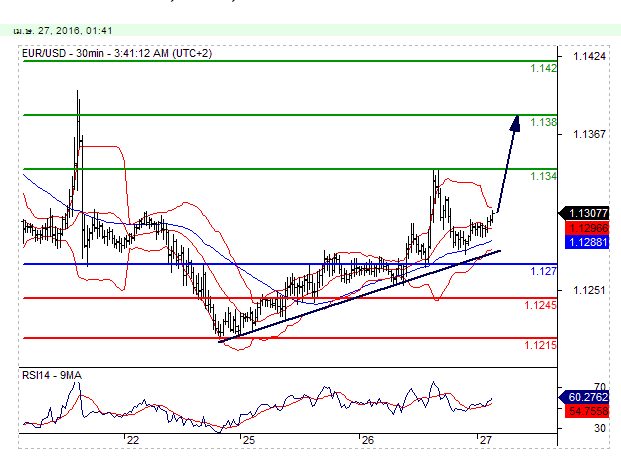Click the RSI 70 level label
Viewport: 621px width, 473px height.
click(600, 387)
